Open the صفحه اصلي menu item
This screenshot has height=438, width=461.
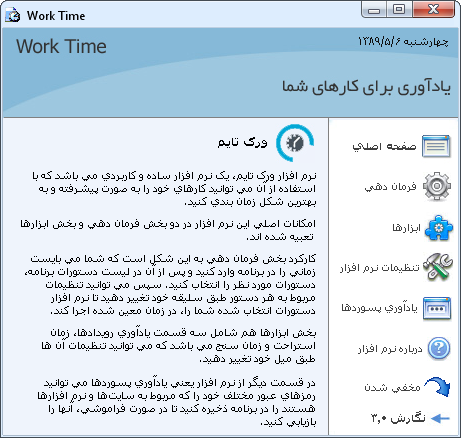coord(384,146)
